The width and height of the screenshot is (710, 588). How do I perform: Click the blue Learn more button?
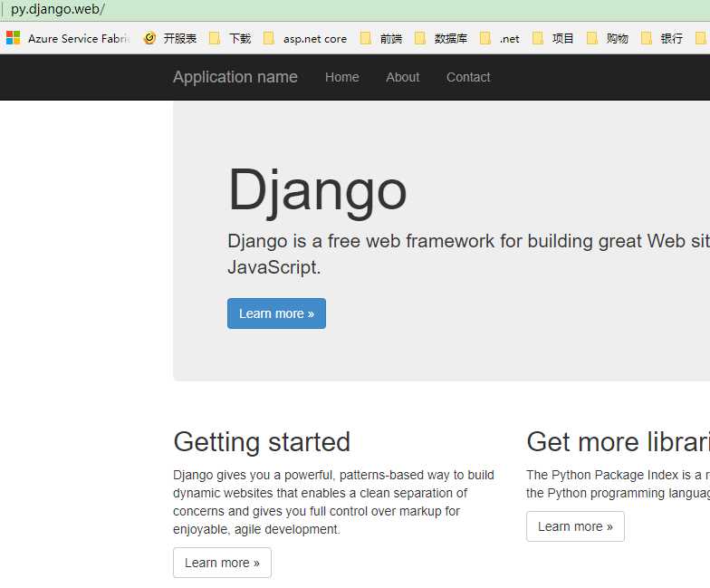pos(277,313)
